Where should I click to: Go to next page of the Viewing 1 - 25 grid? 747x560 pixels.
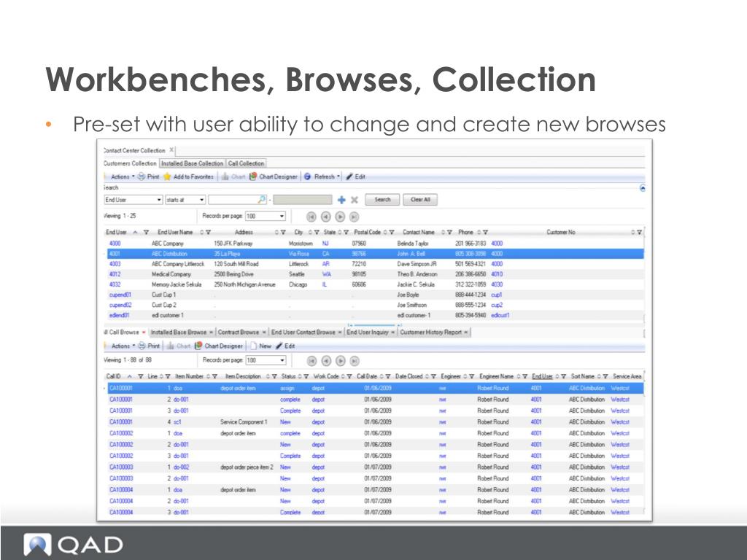340,217
